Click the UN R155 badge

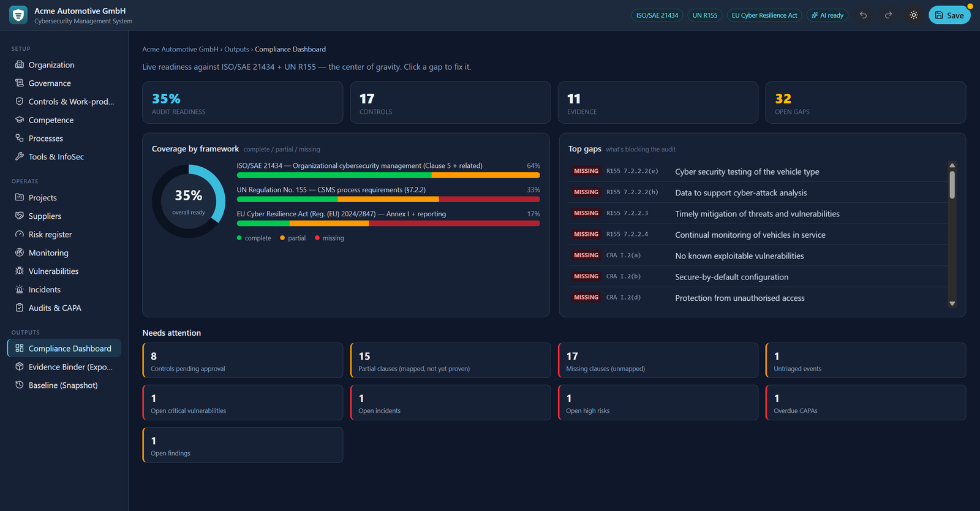705,15
